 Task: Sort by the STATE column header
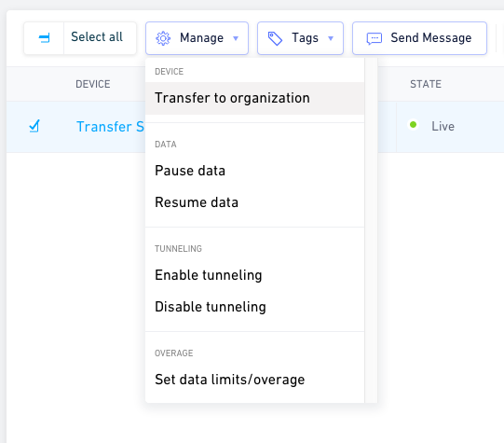[426, 84]
